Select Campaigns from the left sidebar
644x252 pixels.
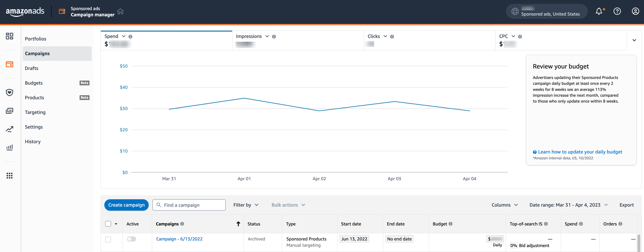click(x=37, y=53)
